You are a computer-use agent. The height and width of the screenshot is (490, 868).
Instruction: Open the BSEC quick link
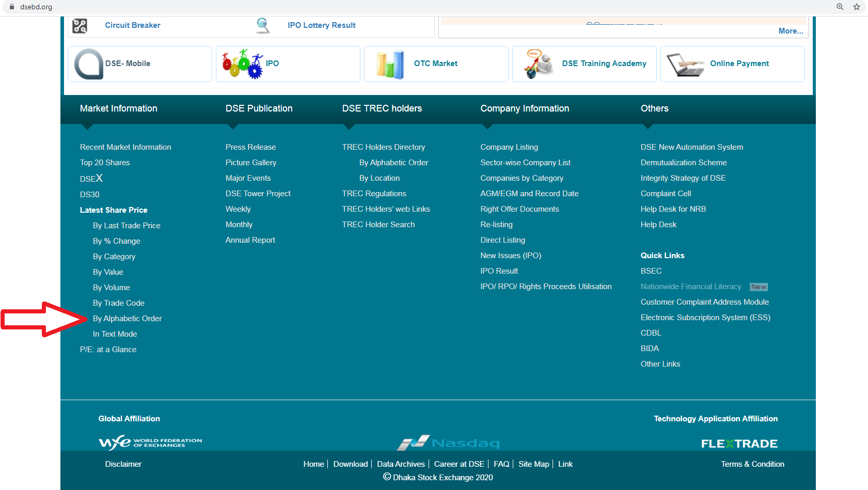[x=651, y=271]
